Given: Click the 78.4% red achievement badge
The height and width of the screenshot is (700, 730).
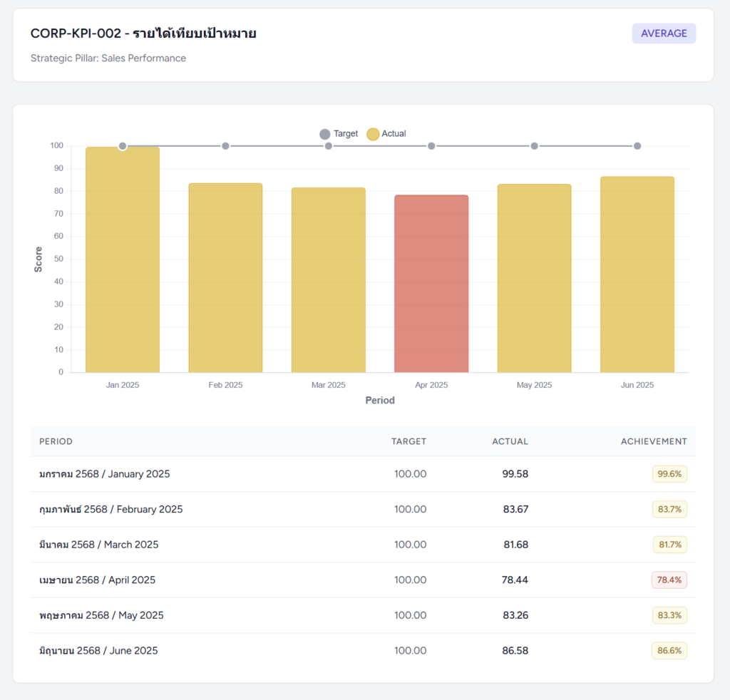Looking at the screenshot, I should pos(669,580).
